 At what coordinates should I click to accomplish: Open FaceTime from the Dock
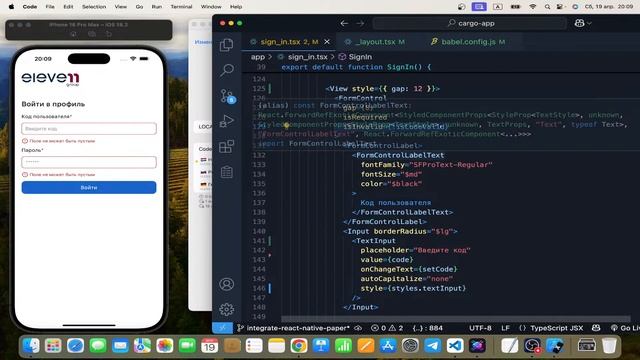click(187, 346)
